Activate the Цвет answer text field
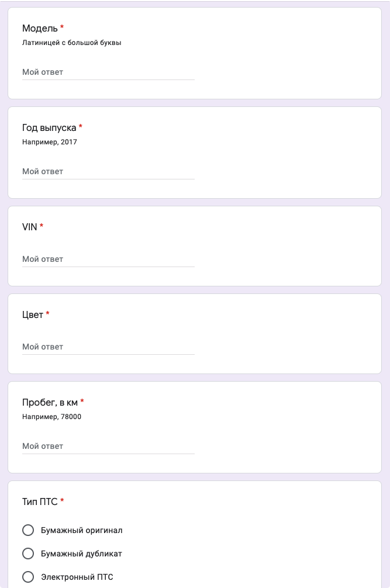Viewport: 390px width, 588px height. 108,347
